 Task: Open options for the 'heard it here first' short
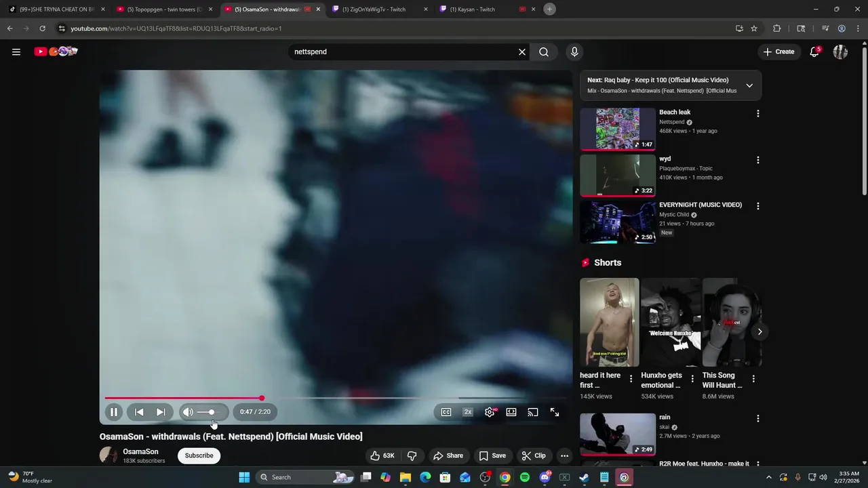(x=631, y=379)
